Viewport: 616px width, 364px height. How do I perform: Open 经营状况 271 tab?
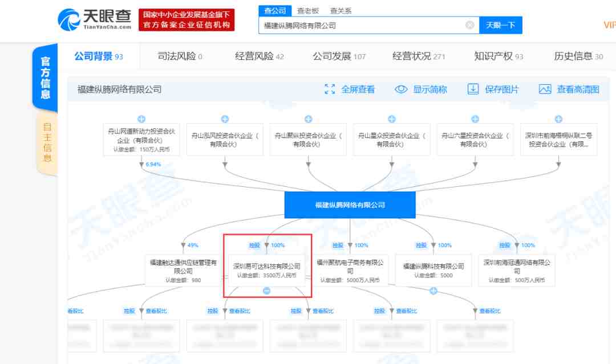pyautogui.click(x=419, y=56)
